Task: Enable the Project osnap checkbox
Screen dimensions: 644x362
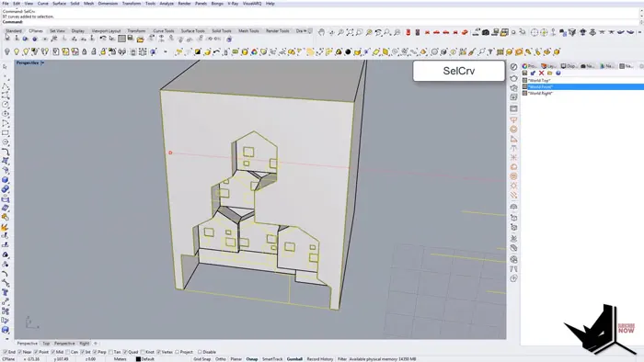Action: pos(177,352)
